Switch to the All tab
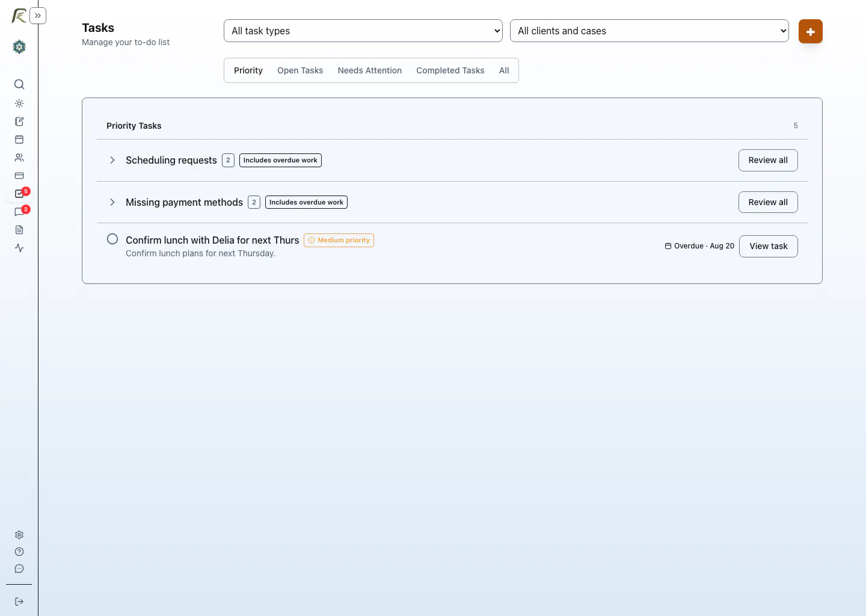Viewport: 866px width, 616px height. tap(504, 70)
